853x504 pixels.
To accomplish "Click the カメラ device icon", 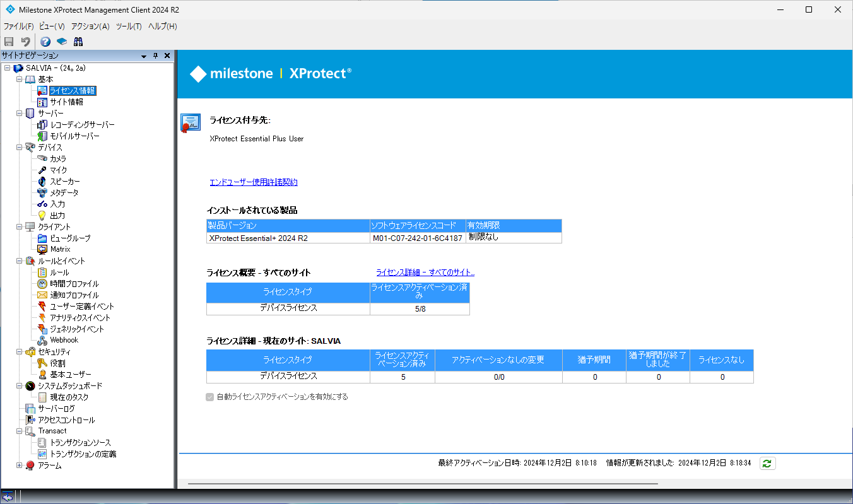I will pos(42,159).
